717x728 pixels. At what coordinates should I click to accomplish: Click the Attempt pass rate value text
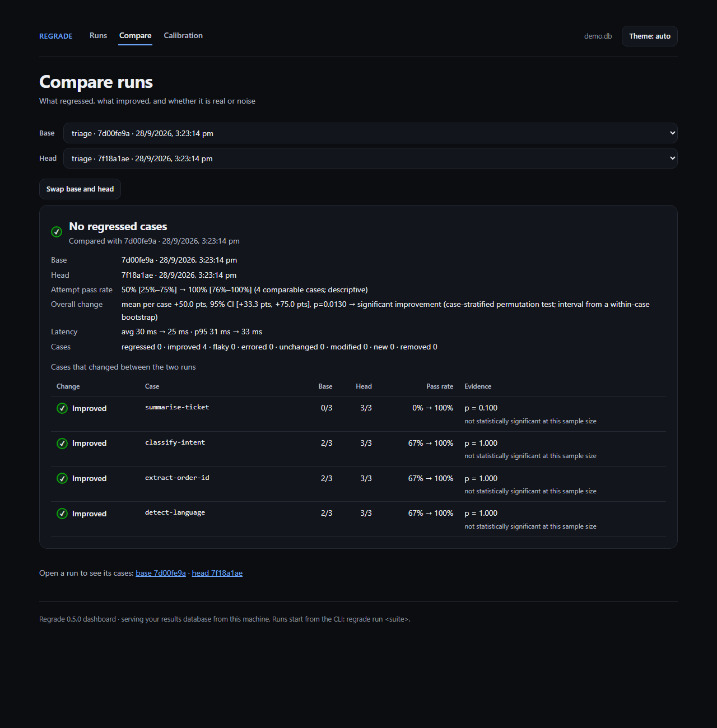245,290
